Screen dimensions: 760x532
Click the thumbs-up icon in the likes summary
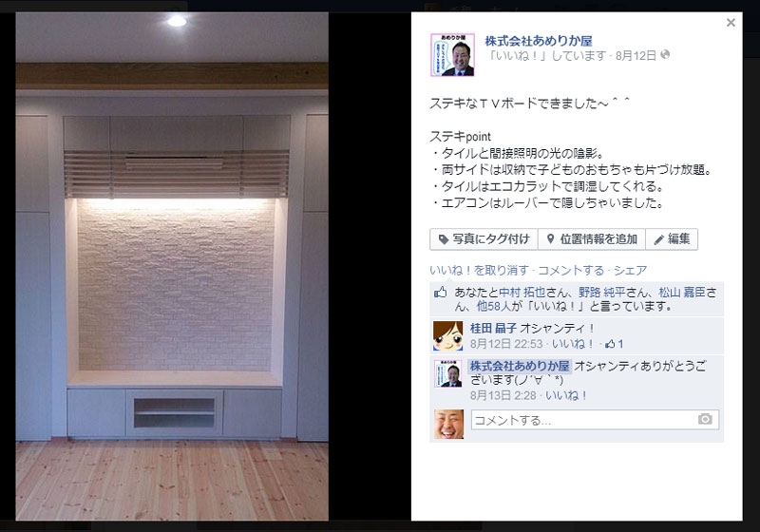[440, 293]
